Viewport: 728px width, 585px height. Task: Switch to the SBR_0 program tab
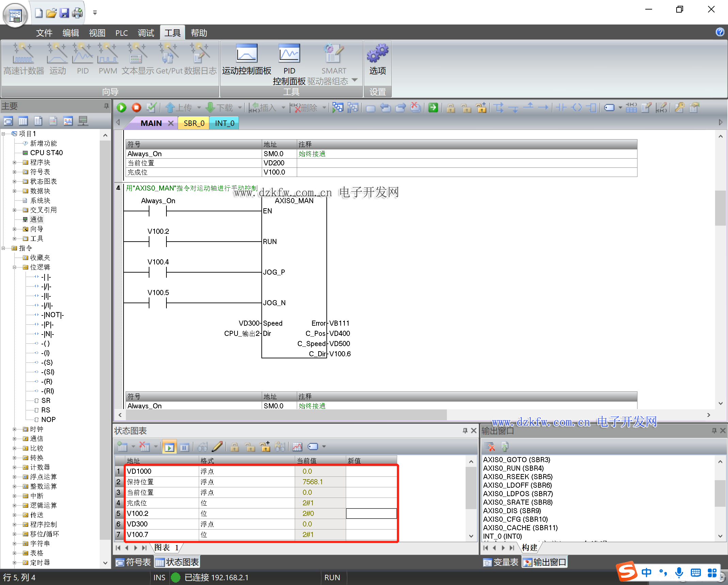(194, 123)
